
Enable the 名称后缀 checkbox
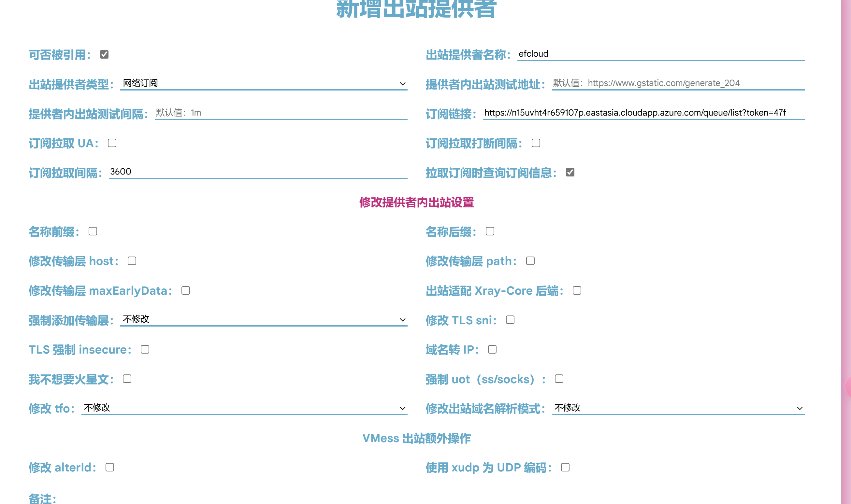[x=490, y=231]
